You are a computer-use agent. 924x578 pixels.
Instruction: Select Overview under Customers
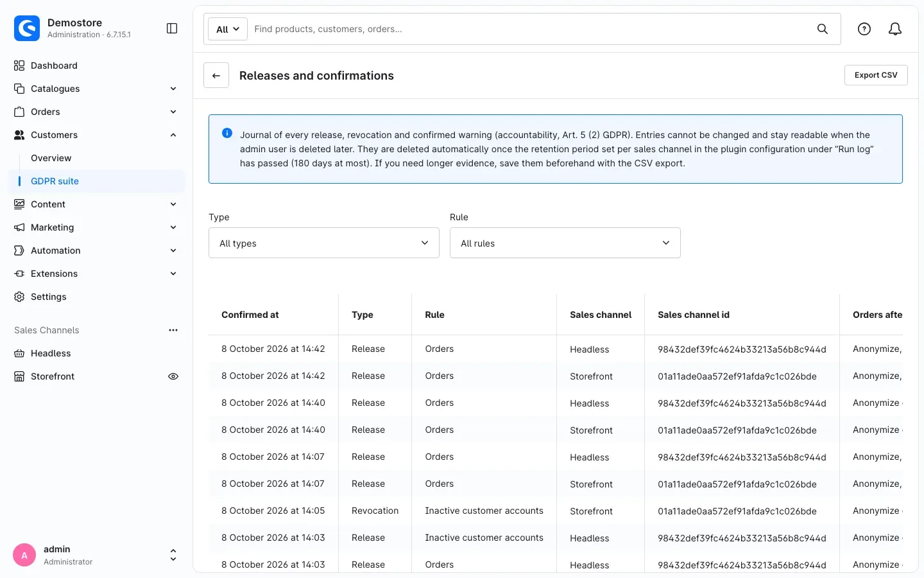pyautogui.click(x=51, y=158)
